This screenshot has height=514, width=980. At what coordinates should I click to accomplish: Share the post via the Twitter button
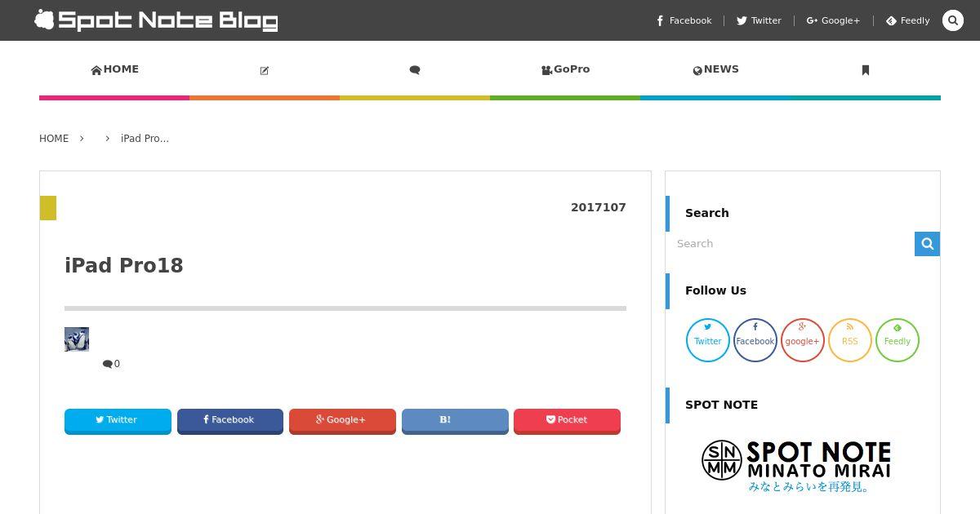tap(118, 420)
